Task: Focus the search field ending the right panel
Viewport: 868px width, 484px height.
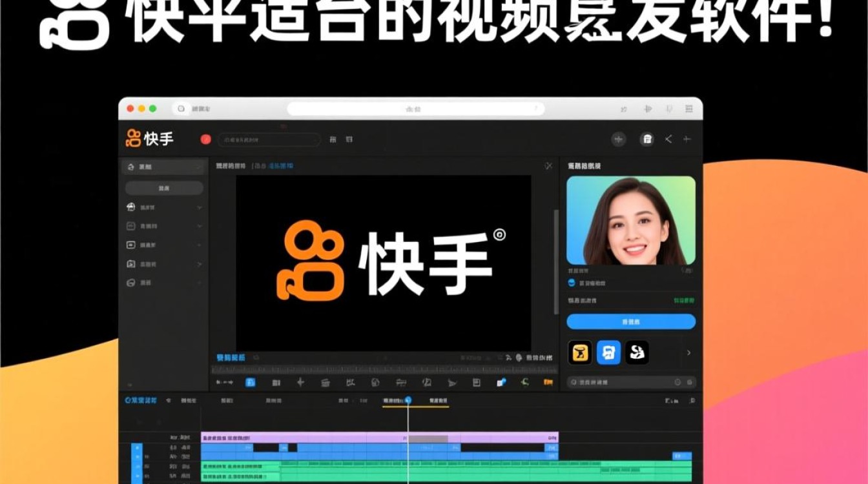Action: coord(631,382)
